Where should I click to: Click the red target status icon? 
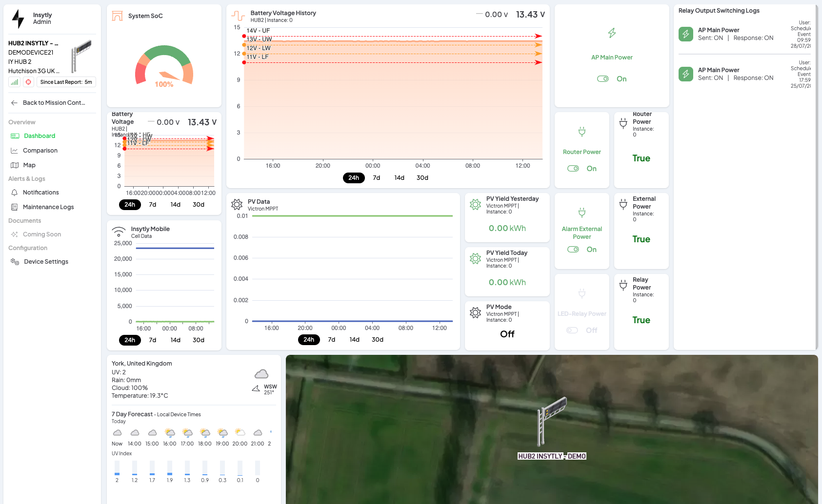(28, 82)
